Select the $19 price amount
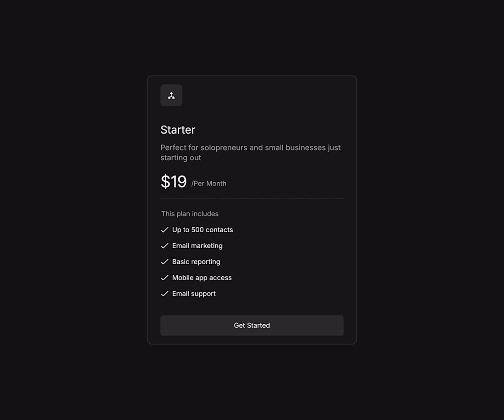Image resolution: width=504 pixels, height=420 pixels. pos(174,182)
